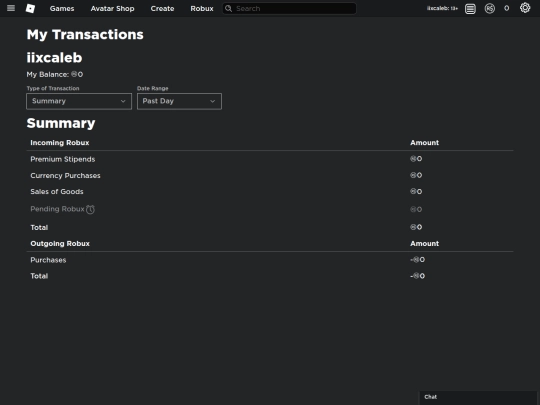
Task: Open the Robux nav link
Action: point(202,9)
